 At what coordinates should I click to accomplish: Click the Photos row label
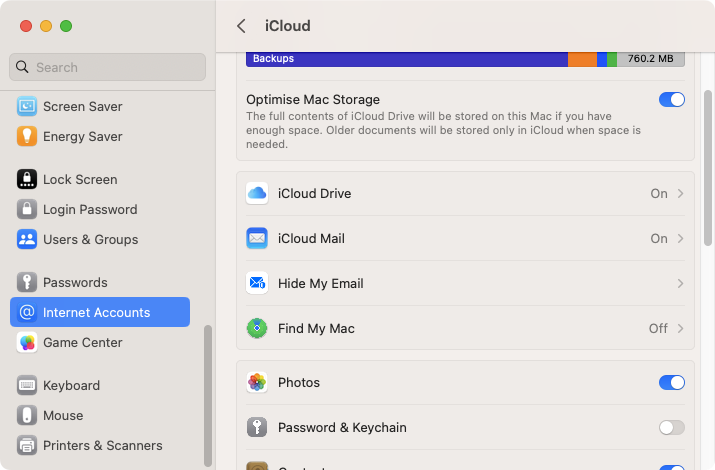pyautogui.click(x=299, y=382)
